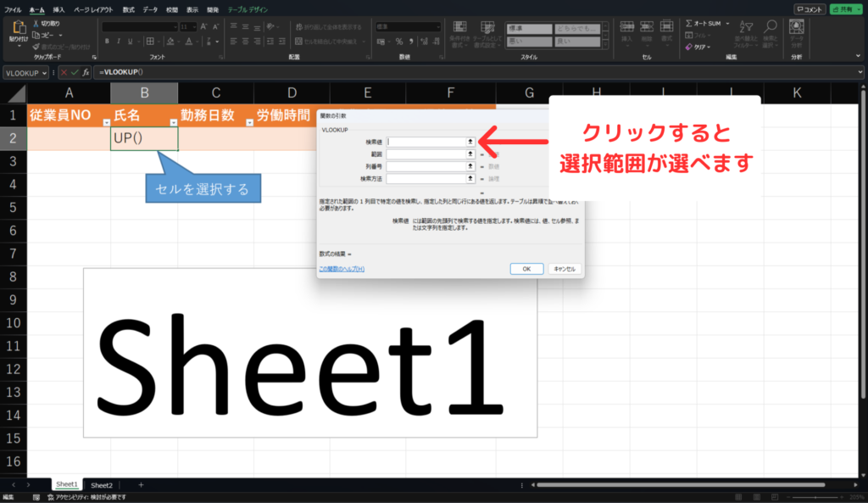
Task: Open the テーブルデザイン ribbon tab
Action: point(248,9)
